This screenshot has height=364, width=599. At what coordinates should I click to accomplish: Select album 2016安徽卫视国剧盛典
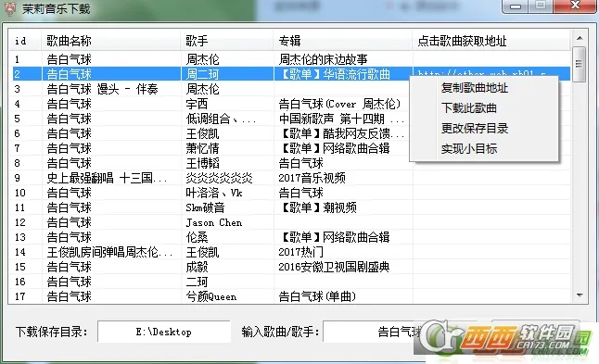tap(334, 267)
